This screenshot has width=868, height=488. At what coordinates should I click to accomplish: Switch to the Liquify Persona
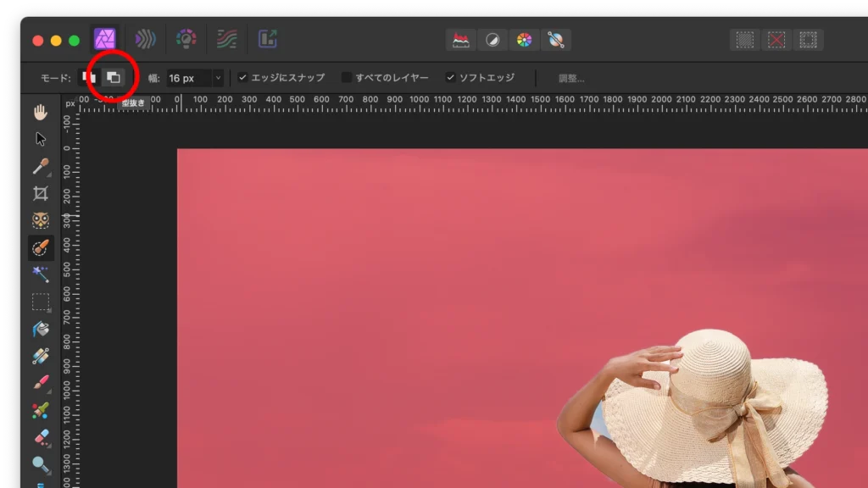point(146,39)
